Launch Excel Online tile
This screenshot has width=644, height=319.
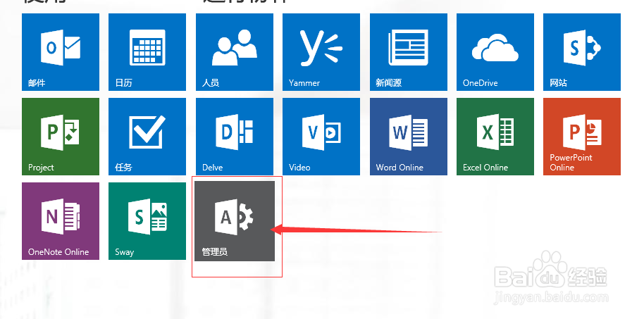495,137
